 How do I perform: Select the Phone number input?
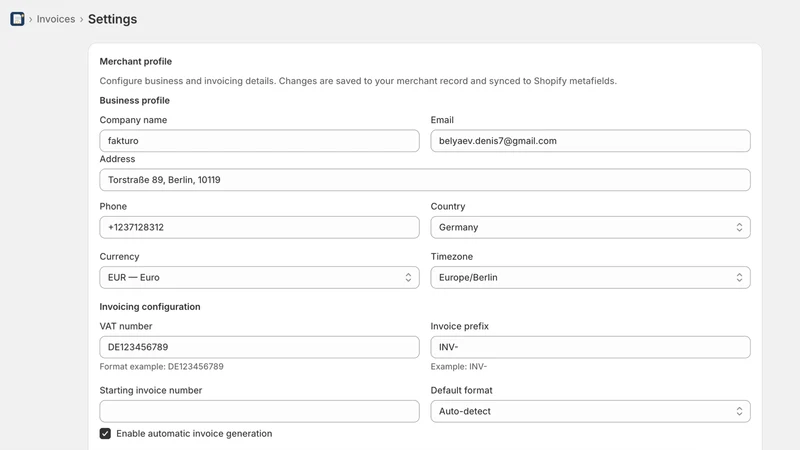(259, 227)
